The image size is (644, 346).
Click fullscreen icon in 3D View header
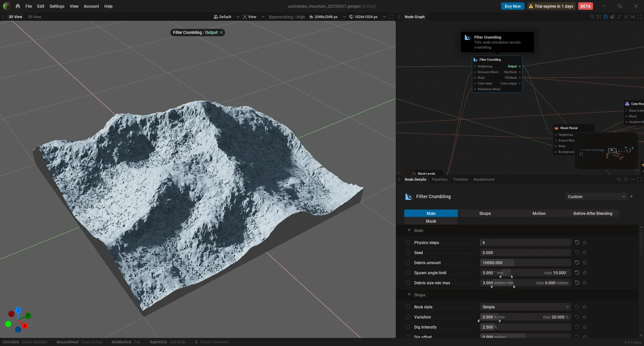tap(391, 17)
